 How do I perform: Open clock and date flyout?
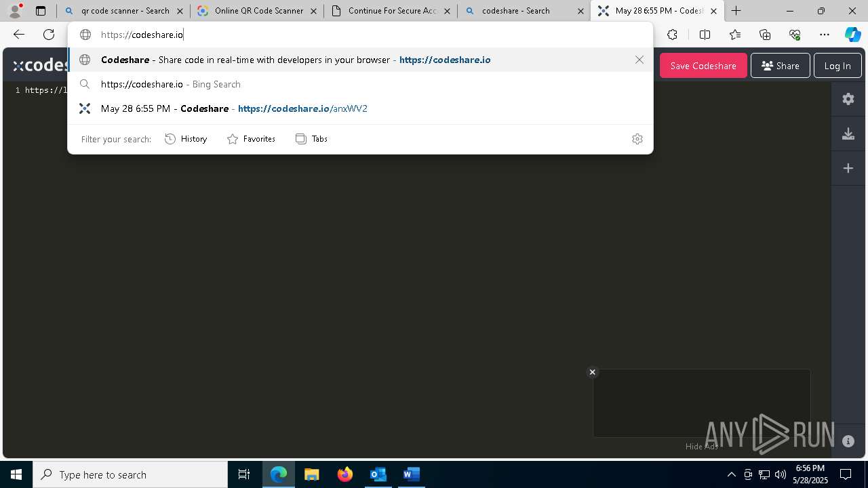(810, 474)
